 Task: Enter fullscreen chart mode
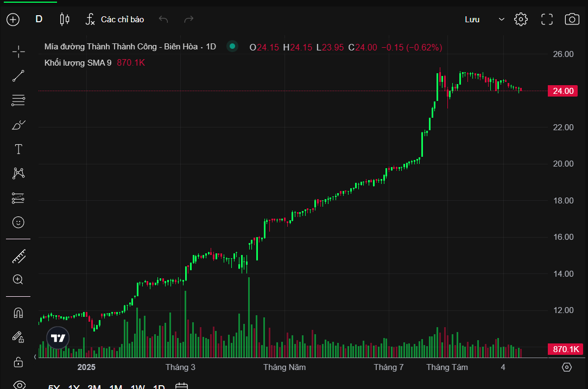point(547,20)
